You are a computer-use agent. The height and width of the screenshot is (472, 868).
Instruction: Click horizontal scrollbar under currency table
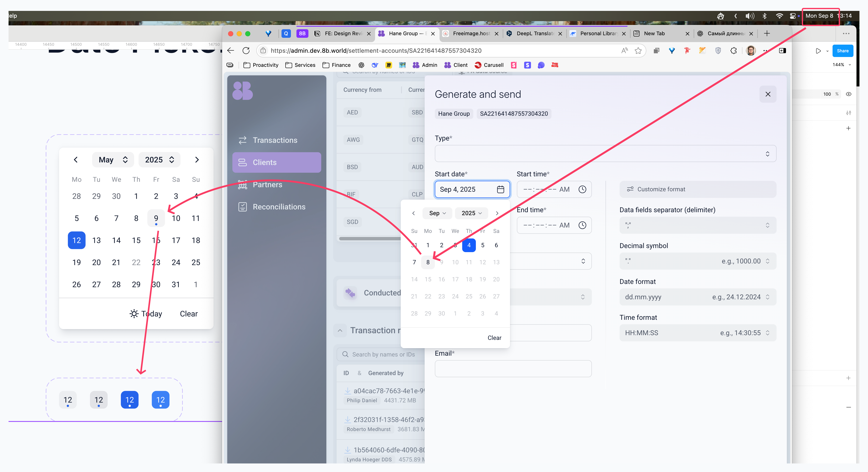[x=370, y=238]
